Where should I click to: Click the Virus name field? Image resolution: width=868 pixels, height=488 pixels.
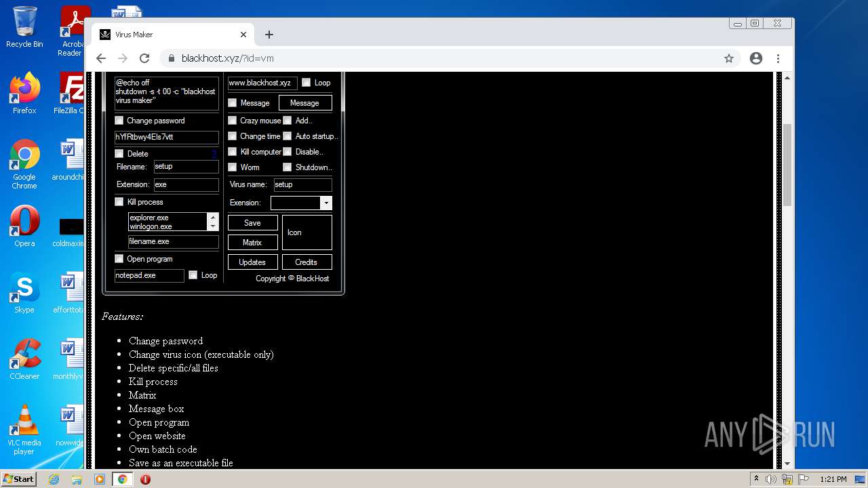(x=302, y=184)
